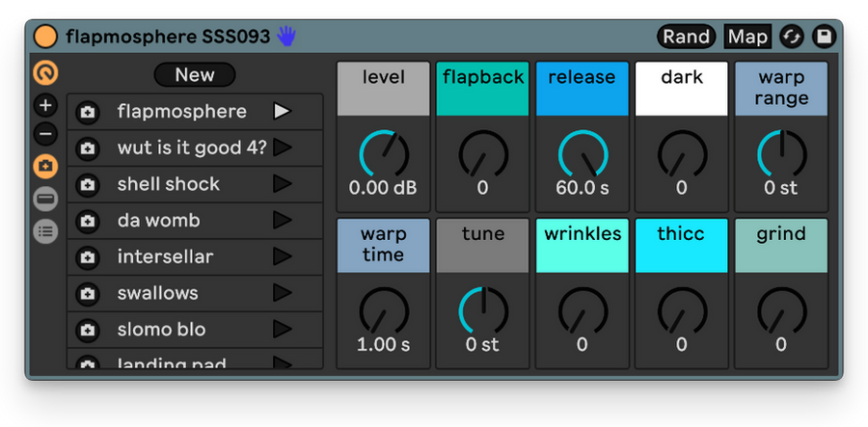Click the blue release macro label

coord(583,89)
